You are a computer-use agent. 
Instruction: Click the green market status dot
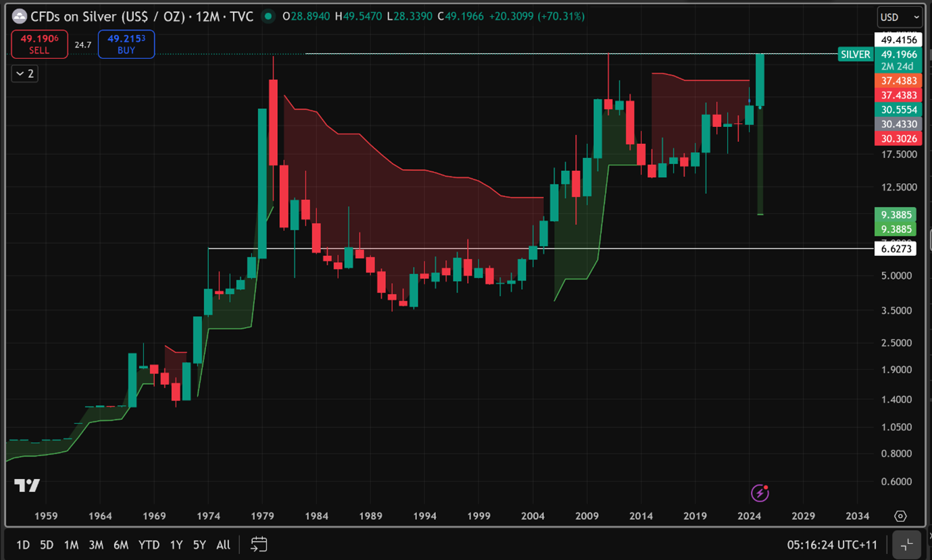[268, 16]
